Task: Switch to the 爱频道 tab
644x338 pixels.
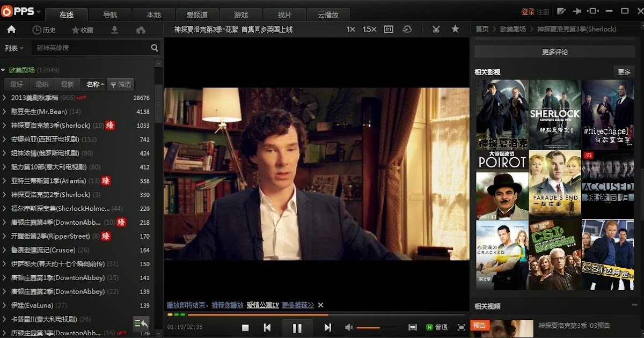Action: point(197,15)
